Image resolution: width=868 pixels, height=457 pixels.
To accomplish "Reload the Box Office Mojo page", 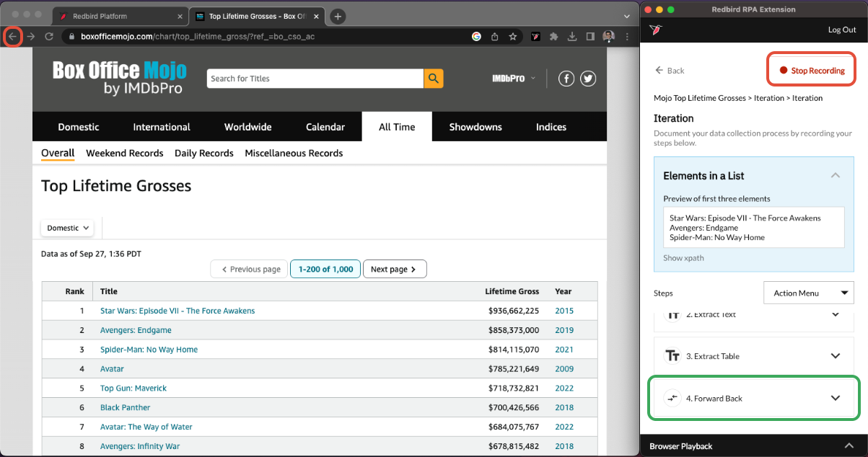I will coord(49,36).
